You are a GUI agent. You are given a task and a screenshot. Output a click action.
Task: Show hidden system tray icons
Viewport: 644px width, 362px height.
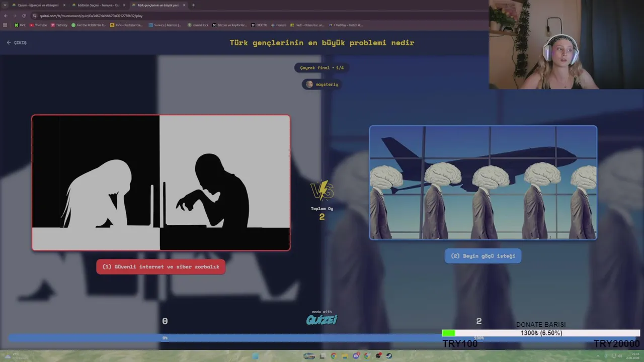click(x=598, y=356)
